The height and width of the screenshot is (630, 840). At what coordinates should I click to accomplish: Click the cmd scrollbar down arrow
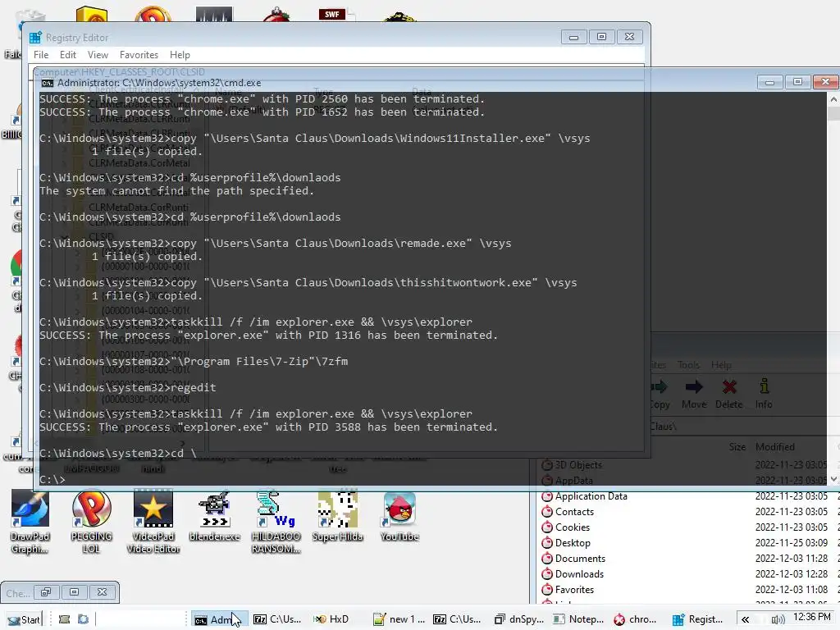[833, 479]
